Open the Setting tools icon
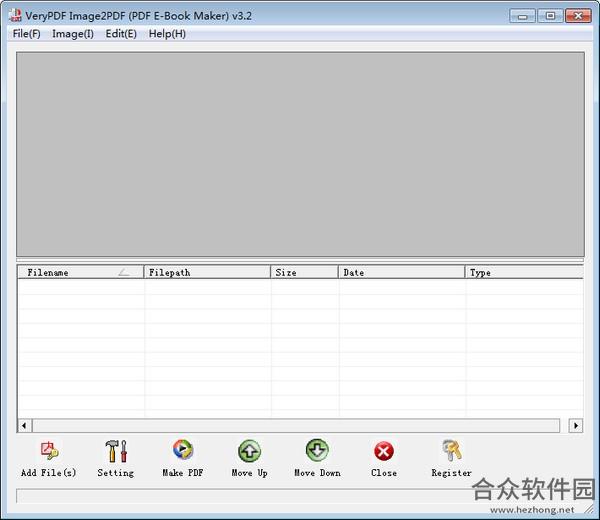 [116, 451]
